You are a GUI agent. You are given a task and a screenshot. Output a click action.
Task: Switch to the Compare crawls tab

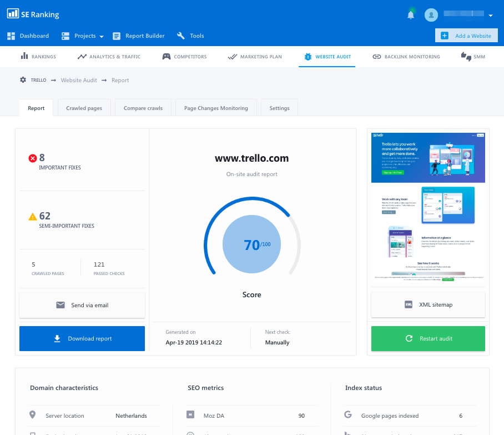tap(143, 108)
